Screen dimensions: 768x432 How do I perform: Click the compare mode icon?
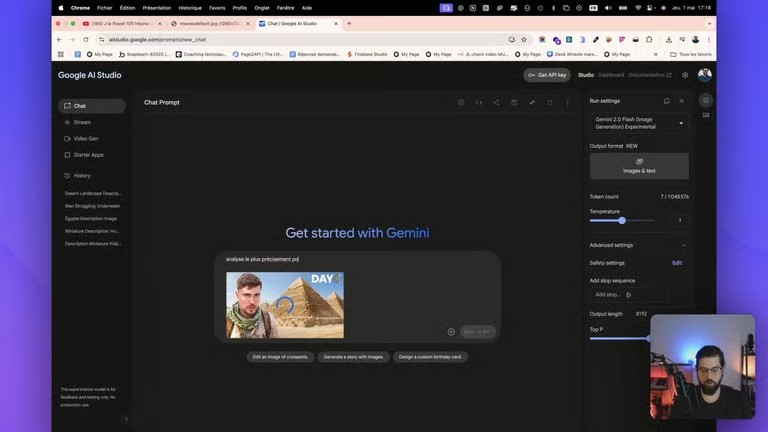(x=532, y=102)
